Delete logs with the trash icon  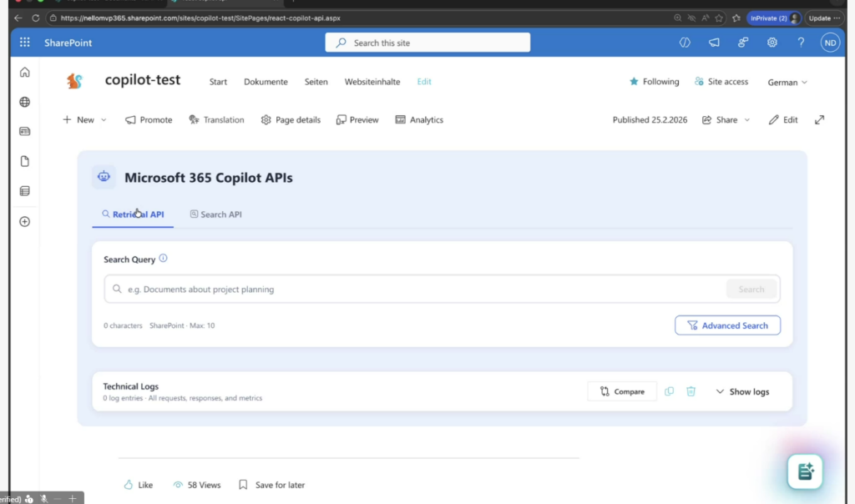pyautogui.click(x=691, y=391)
